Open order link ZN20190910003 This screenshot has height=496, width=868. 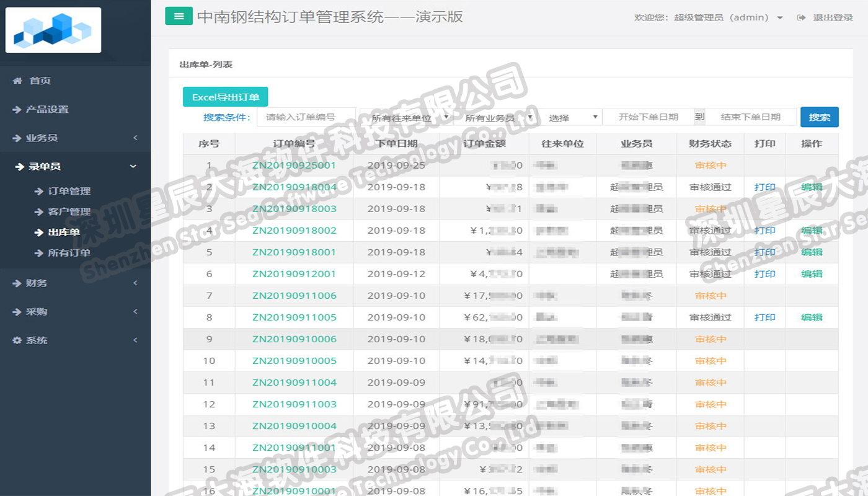coord(294,469)
